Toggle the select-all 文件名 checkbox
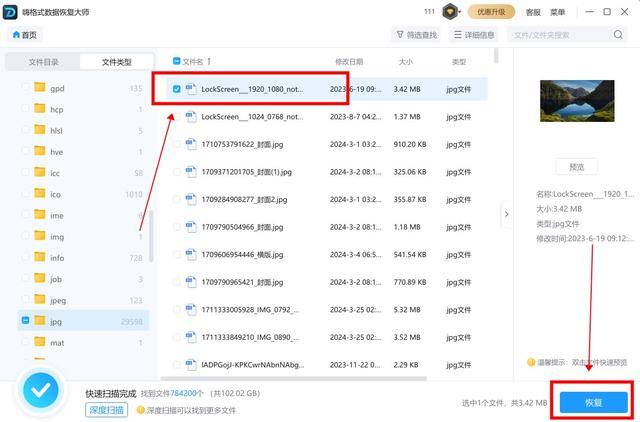Viewport: 640px width, 422px height. pos(176,61)
